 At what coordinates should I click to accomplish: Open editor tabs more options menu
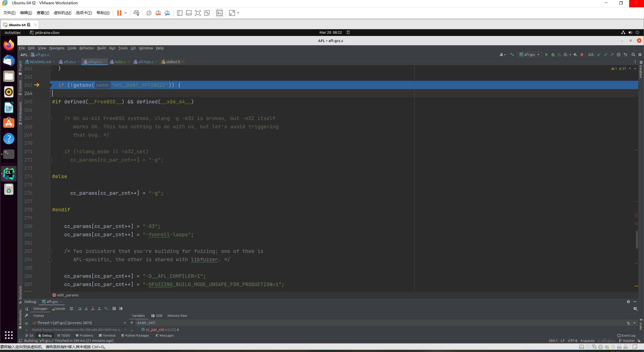635,62
